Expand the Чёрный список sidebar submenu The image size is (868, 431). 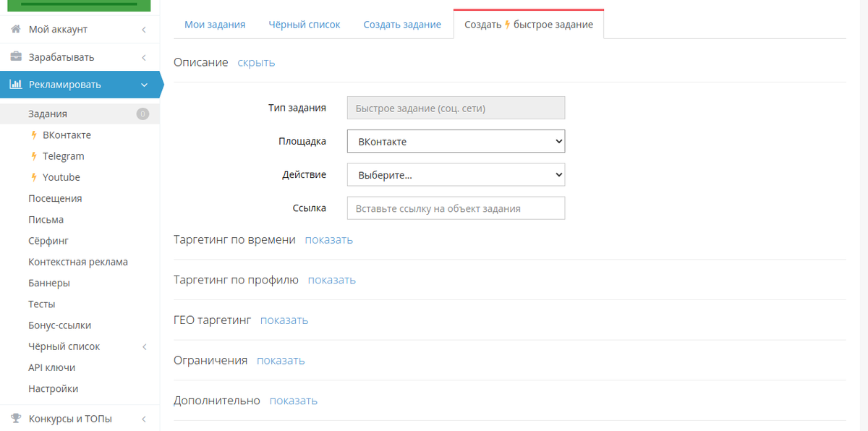(x=144, y=347)
